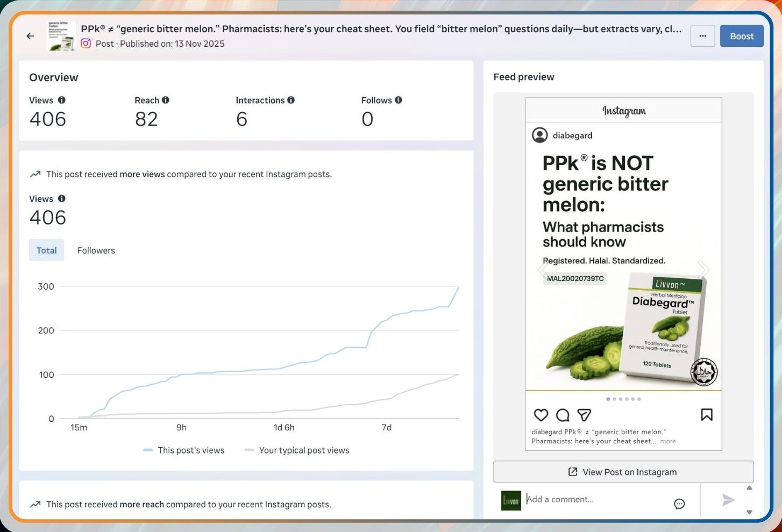This screenshot has height=532, width=782.
Task: Click the scroll down arrow in comment panel
Action: tap(749, 512)
